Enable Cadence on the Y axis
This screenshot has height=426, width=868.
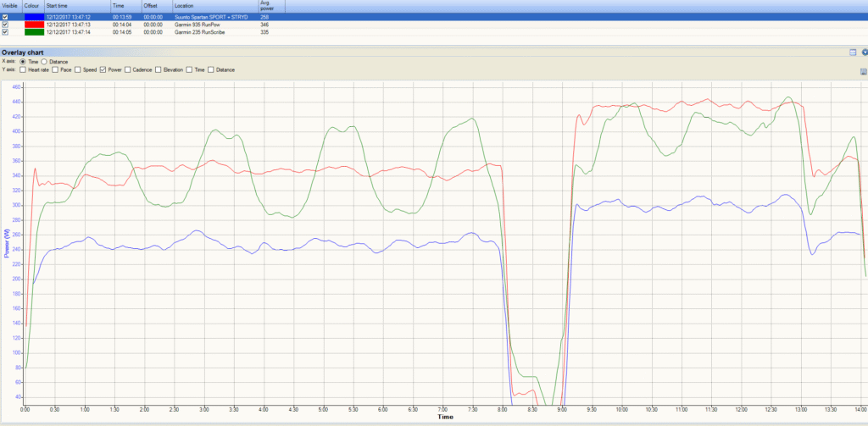pos(128,70)
